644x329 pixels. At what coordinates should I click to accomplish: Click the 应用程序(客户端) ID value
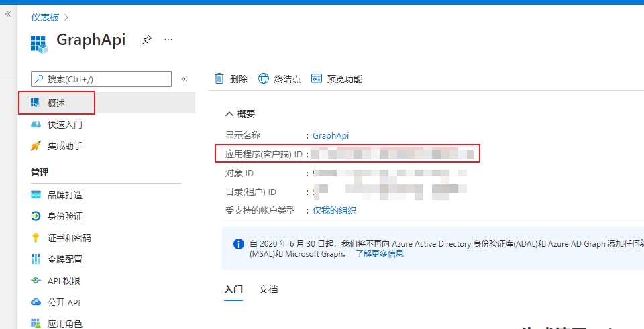392,155
